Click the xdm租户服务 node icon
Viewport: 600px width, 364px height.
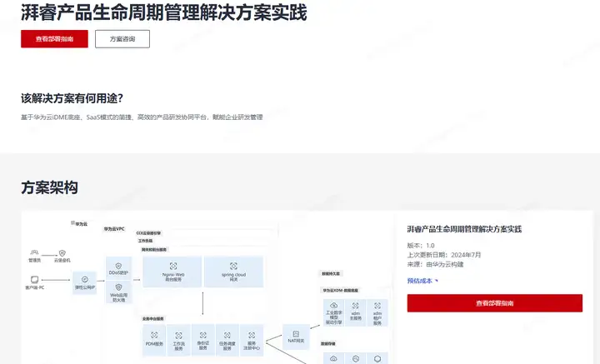pyautogui.click(x=377, y=306)
